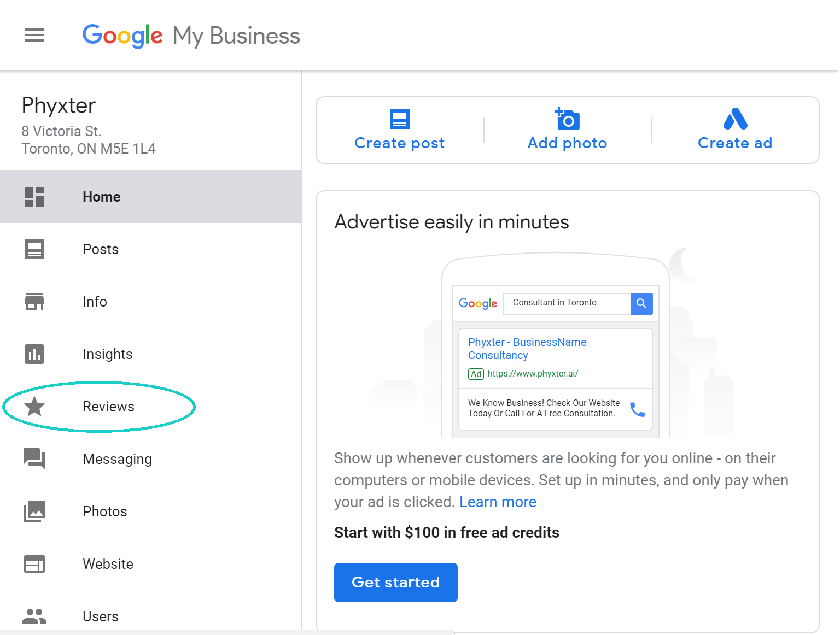Click the Google My Business logo
The height and width of the screenshot is (635, 840).
(x=191, y=36)
